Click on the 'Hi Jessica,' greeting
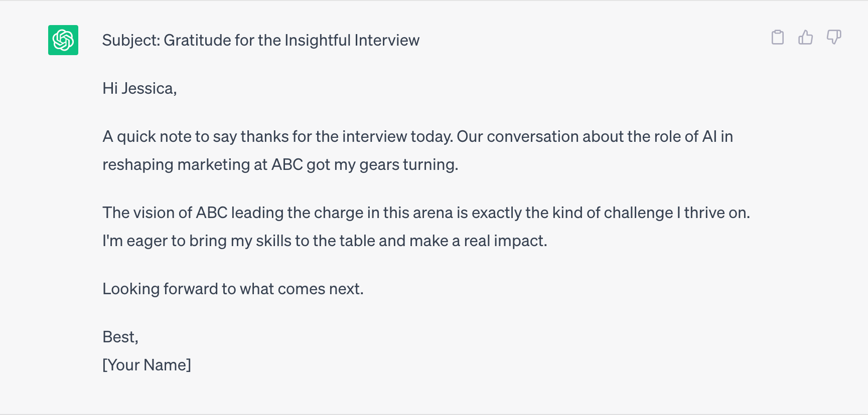This screenshot has width=868, height=415. click(139, 88)
